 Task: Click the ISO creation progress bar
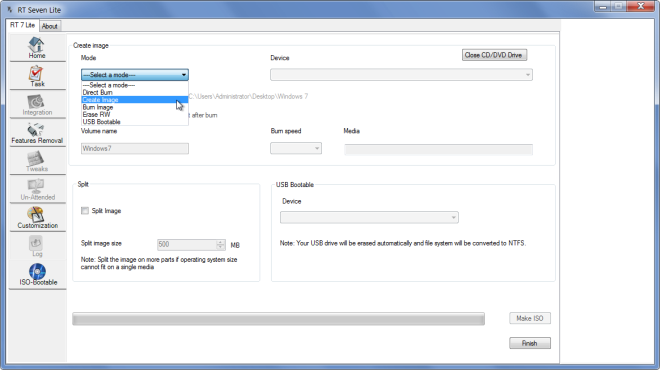[278, 319]
